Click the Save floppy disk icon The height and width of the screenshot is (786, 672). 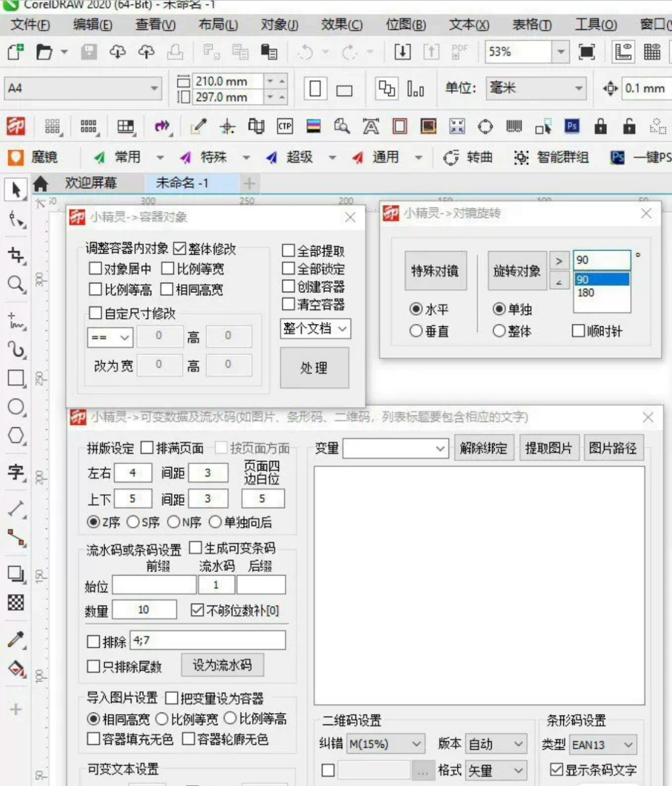tap(89, 52)
